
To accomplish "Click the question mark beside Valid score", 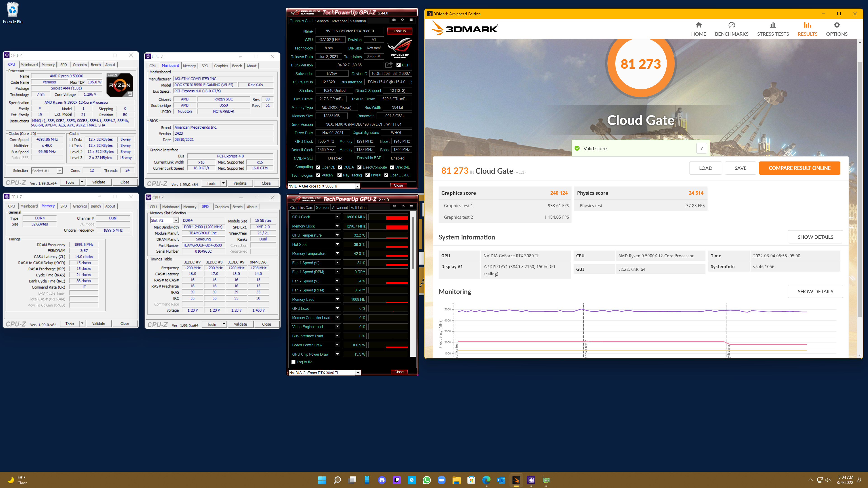I will pyautogui.click(x=702, y=148).
